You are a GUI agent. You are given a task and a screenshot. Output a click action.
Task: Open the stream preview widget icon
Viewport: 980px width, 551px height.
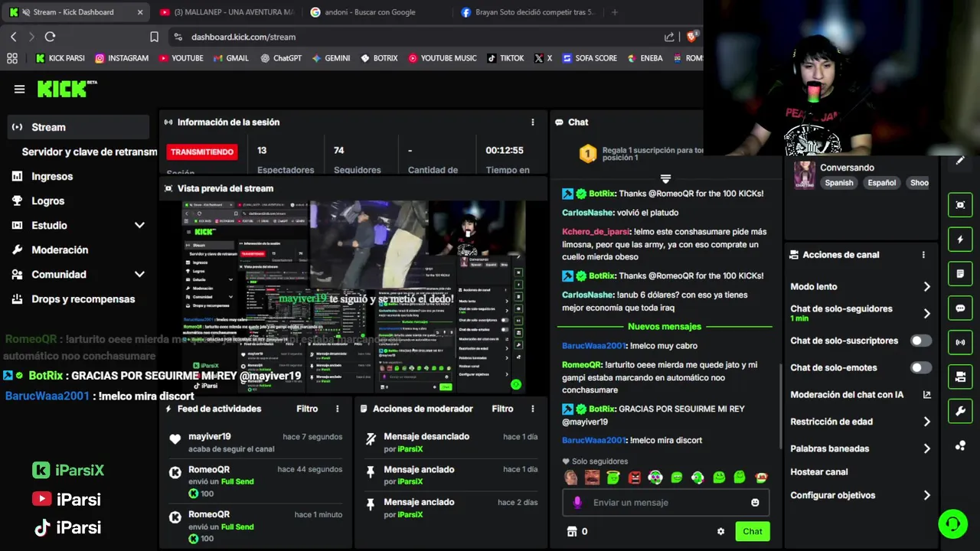click(960, 205)
